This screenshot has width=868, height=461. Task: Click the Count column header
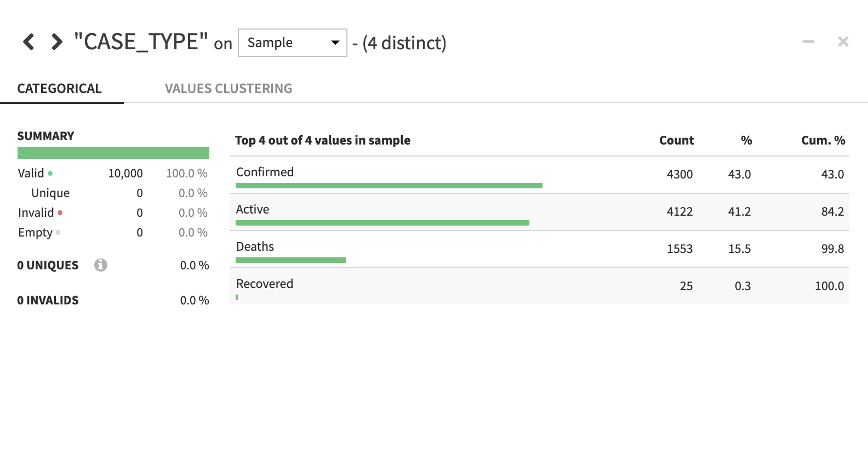(x=676, y=141)
